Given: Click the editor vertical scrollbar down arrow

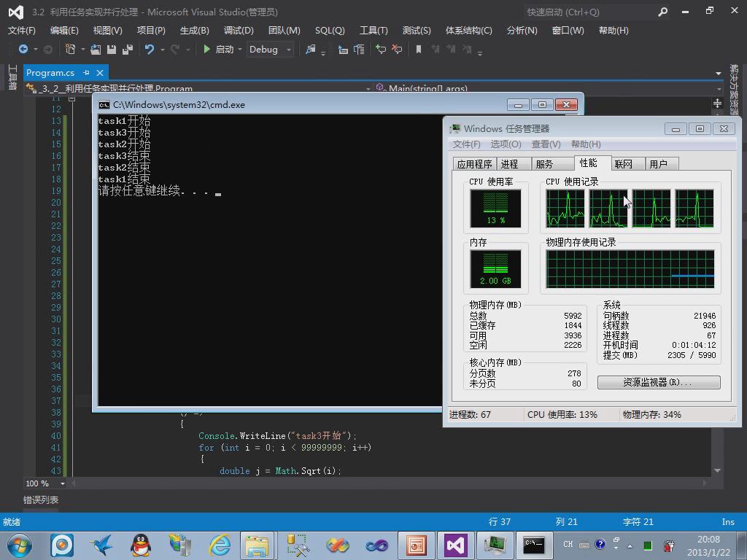Looking at the screenshot, I should point(718,470).
